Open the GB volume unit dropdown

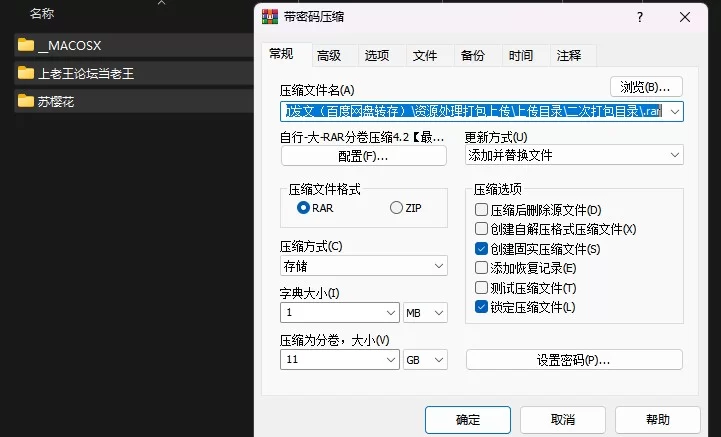click(x=426, y=359)
